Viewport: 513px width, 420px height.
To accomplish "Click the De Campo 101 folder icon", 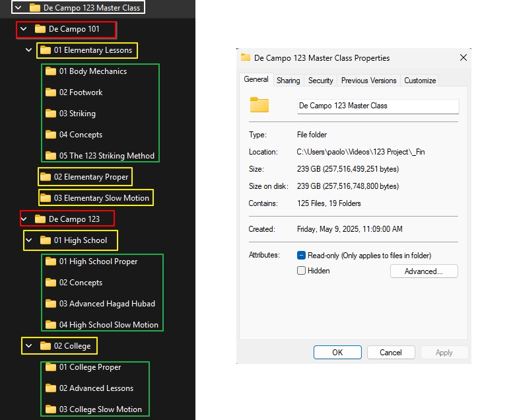I will (x=40, y=29).
